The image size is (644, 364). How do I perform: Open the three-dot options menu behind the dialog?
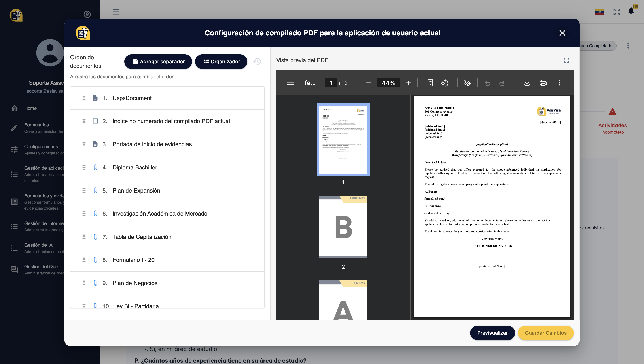628,46
